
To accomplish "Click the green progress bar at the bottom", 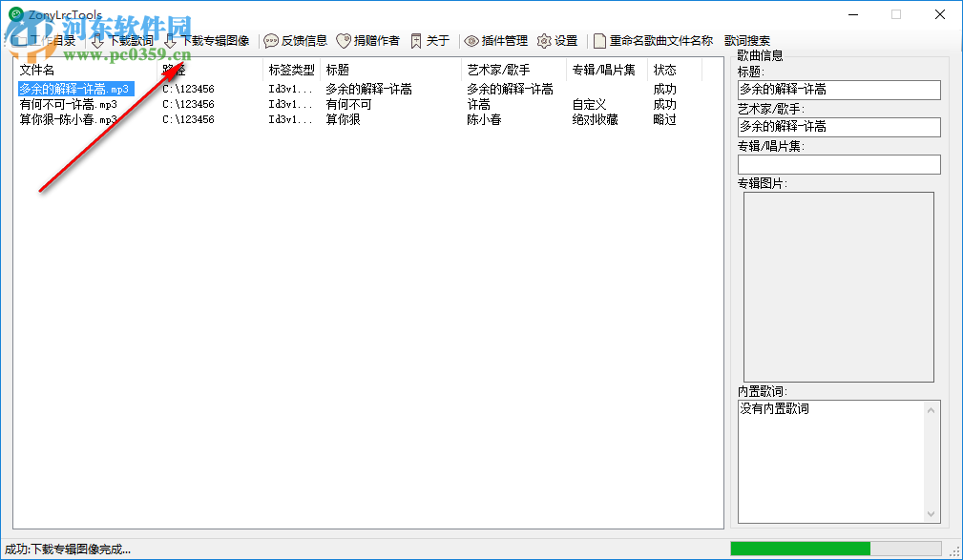I will tap(800, 549).
